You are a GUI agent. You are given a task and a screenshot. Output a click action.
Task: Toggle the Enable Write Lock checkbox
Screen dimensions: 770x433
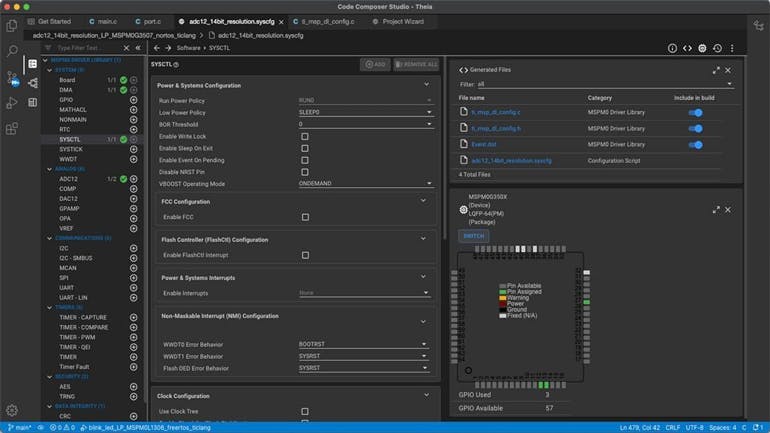pos(305,136)
